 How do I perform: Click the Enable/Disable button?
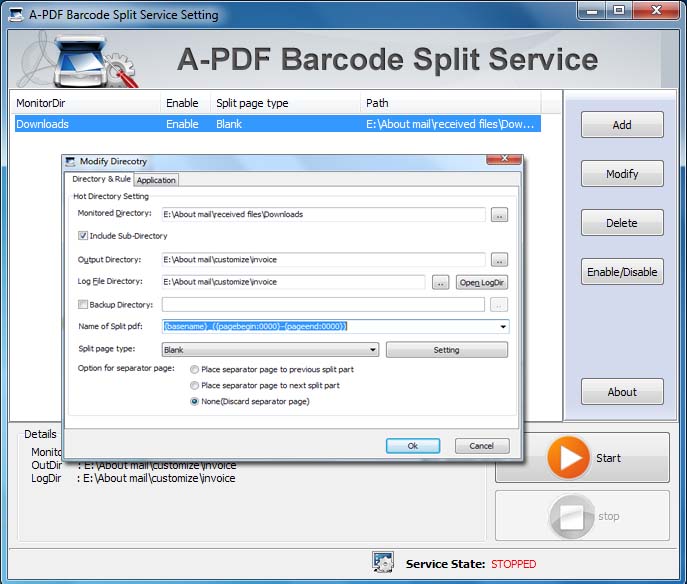tap(622, 272)
